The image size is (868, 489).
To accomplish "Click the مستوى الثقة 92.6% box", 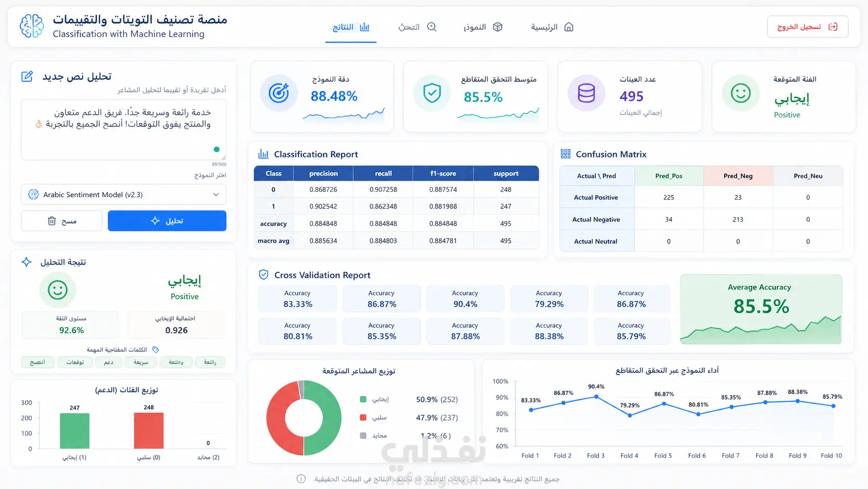I will click(71, 325).
